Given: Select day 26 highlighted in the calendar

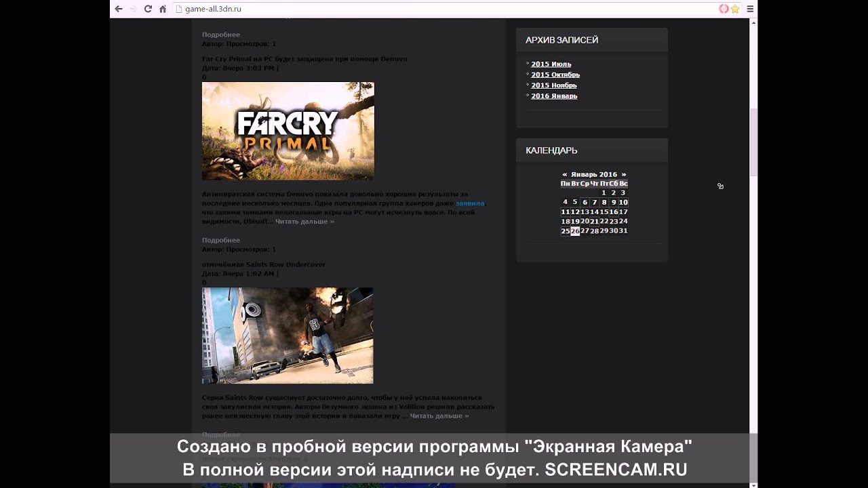Looking at the screenshot, I should [575, 231].
